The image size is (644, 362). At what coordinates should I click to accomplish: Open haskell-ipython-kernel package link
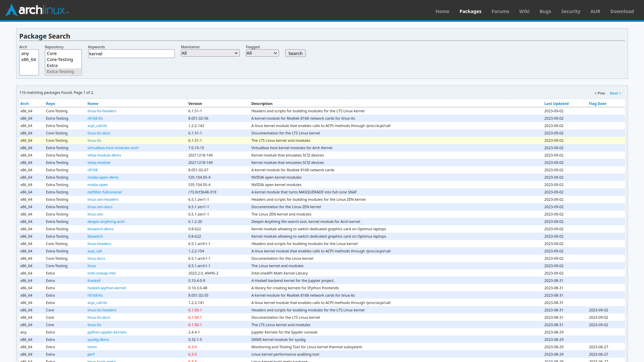pyautogui.click(x=107, y=288)
